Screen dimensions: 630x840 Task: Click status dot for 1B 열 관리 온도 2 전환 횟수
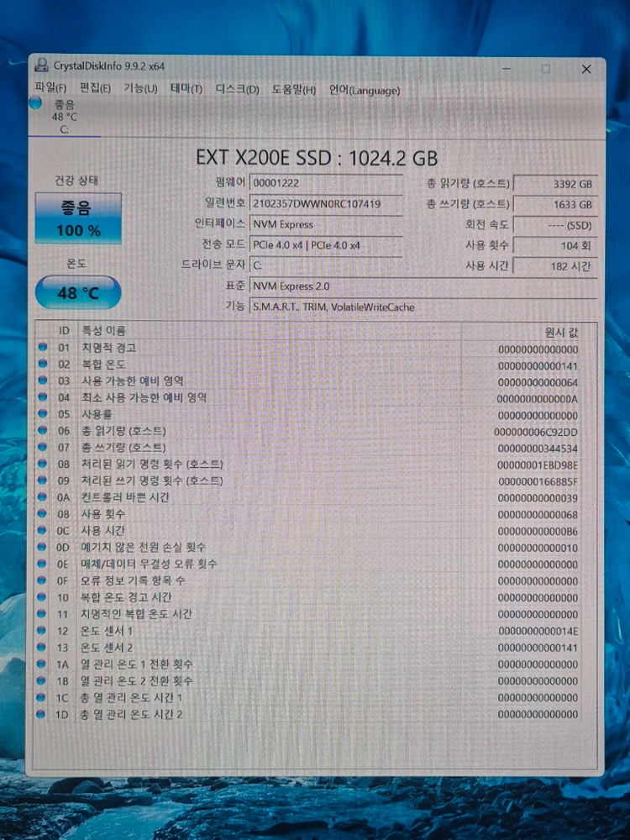coord(42,680)
